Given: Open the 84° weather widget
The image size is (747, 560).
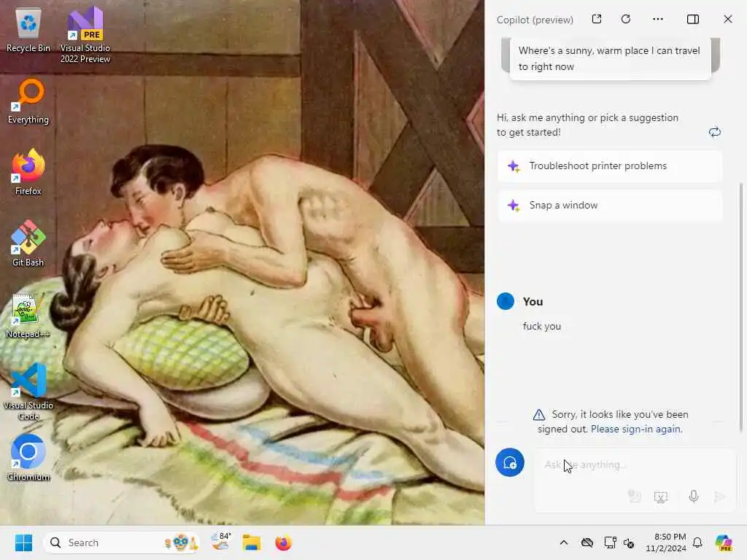Looking at the screenshot, I should (222, 542).
